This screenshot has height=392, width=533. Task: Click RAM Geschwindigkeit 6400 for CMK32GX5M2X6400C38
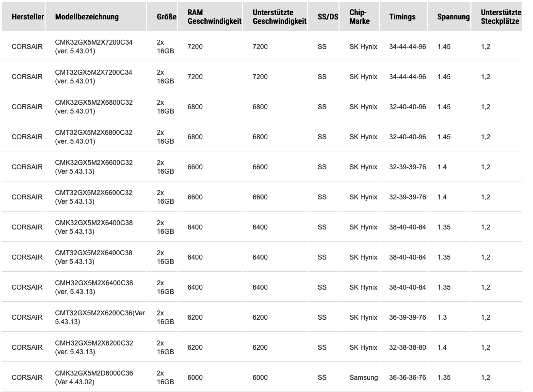195,227
